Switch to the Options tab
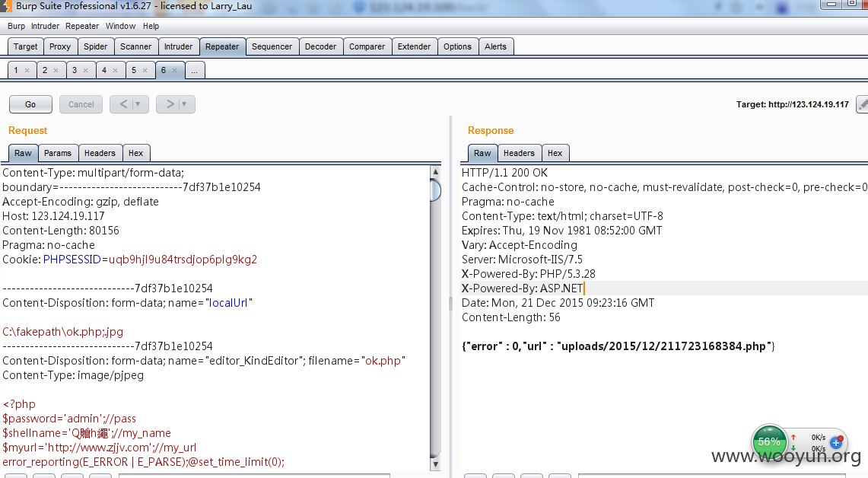 [457, 46]
